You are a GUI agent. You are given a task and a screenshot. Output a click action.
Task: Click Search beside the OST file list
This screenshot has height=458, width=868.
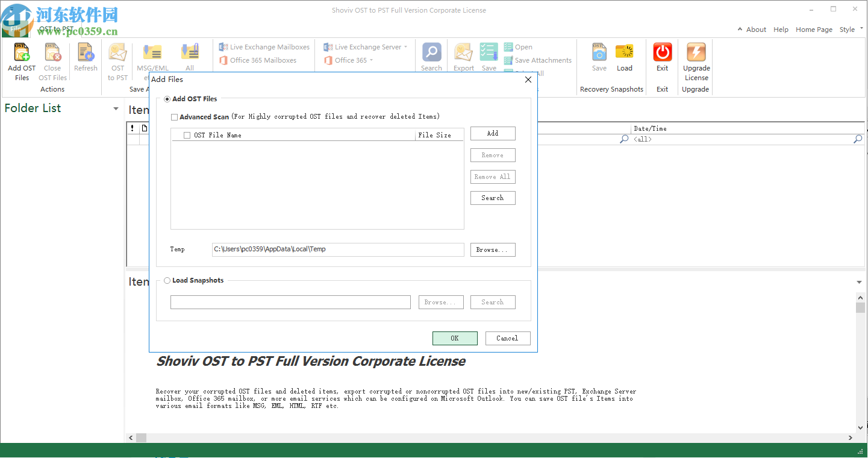coord(493,198)
